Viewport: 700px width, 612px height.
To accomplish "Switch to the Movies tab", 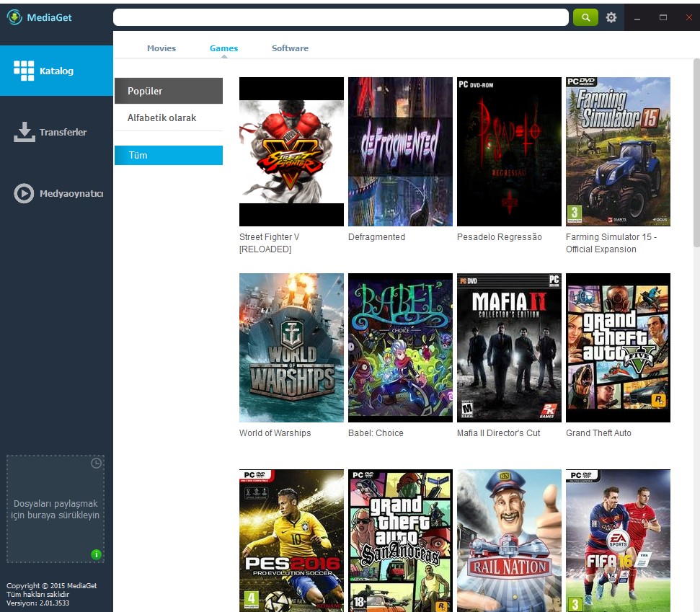I will [161, 48].
